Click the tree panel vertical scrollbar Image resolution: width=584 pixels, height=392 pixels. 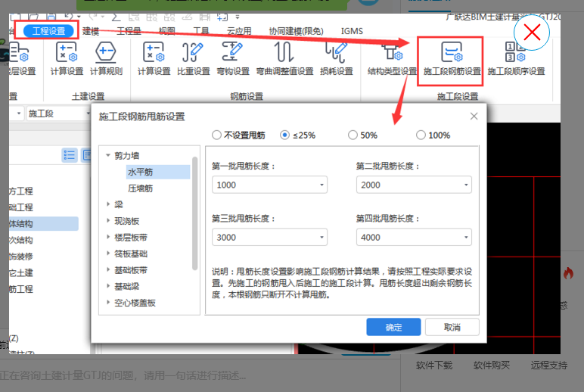click(x=194, y=213)
